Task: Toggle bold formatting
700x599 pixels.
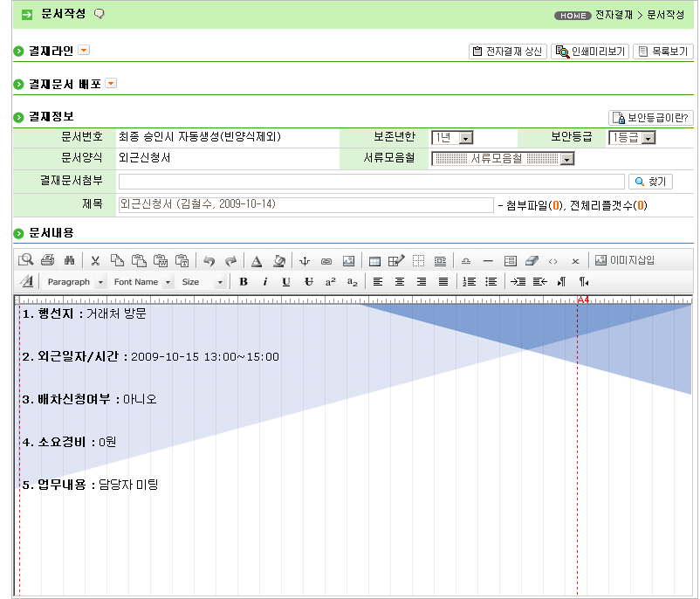Action: tap(244, 281)
